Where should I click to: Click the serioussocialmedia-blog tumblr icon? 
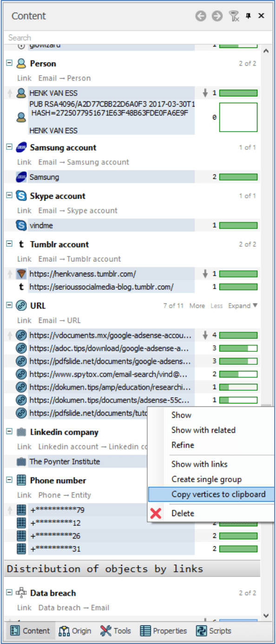tap(21, 287)
